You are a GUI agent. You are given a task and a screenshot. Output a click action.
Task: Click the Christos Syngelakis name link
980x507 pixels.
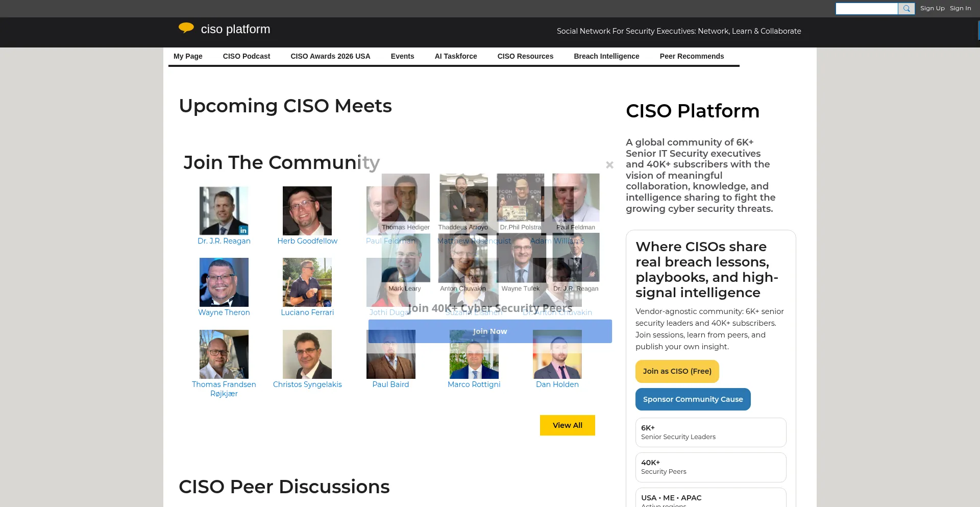[307, 384]
